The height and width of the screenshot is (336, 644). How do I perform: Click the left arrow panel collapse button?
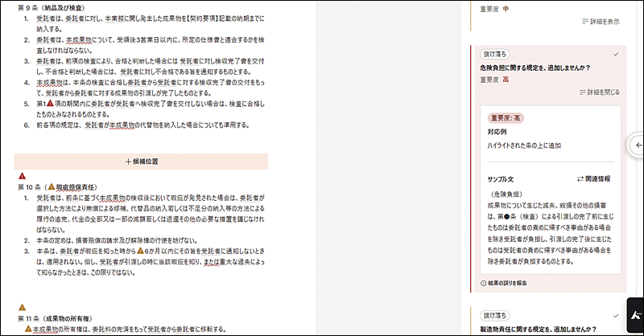tap(636, 143)
